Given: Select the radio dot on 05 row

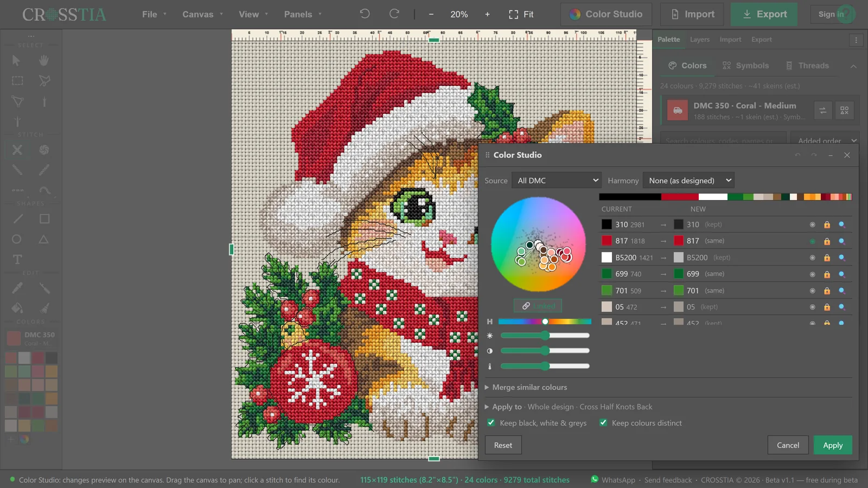Looking at the screenshot, I should coord(812,307).
